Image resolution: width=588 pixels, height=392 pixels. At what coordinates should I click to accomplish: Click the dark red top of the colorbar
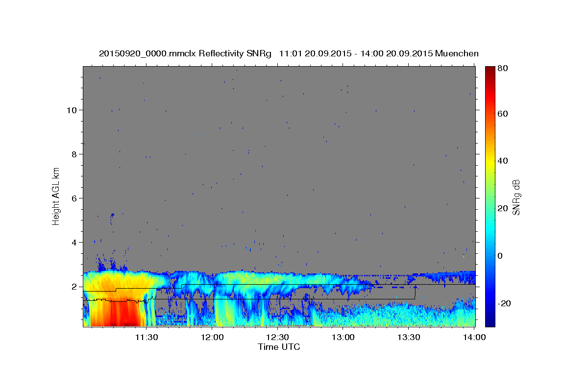coord(490,70)
